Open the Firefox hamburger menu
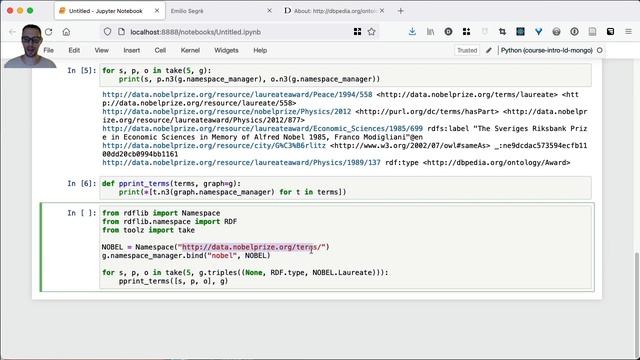The height and width of the screenshot is (360, 640). coord(628,32)
